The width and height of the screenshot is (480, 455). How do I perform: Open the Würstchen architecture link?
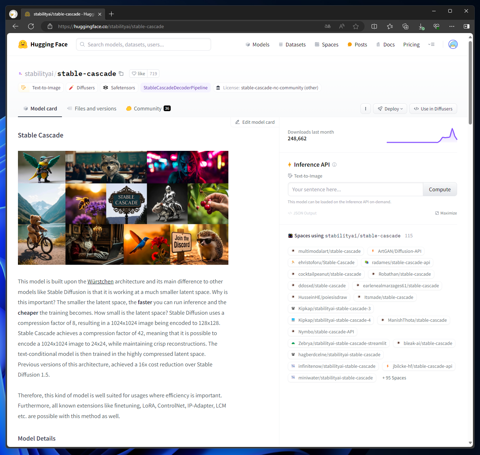pyautogui.click(x=100, y=281)
